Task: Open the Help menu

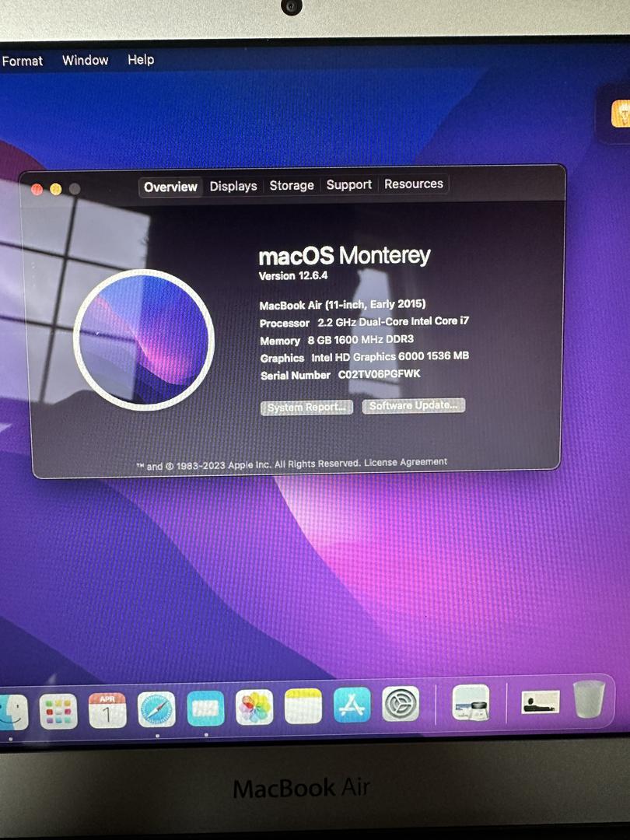Action: tap(141, 59)
